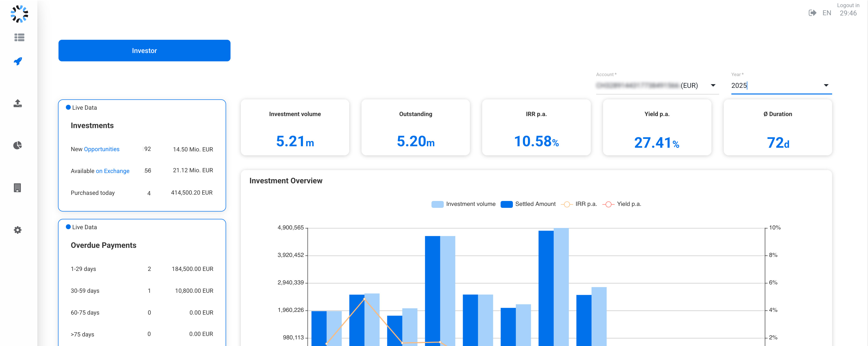Select the building icon in sidebar
The image size is (868, 346).
coord(17,188)
